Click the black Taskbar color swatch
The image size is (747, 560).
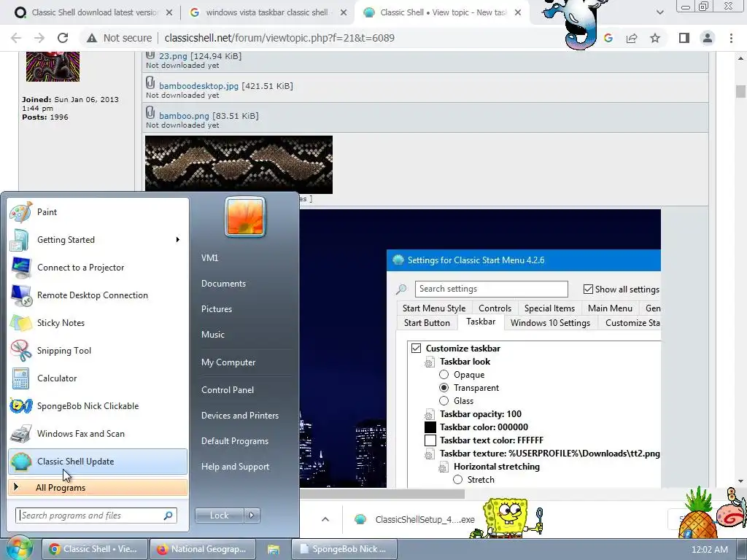point(430,427)
